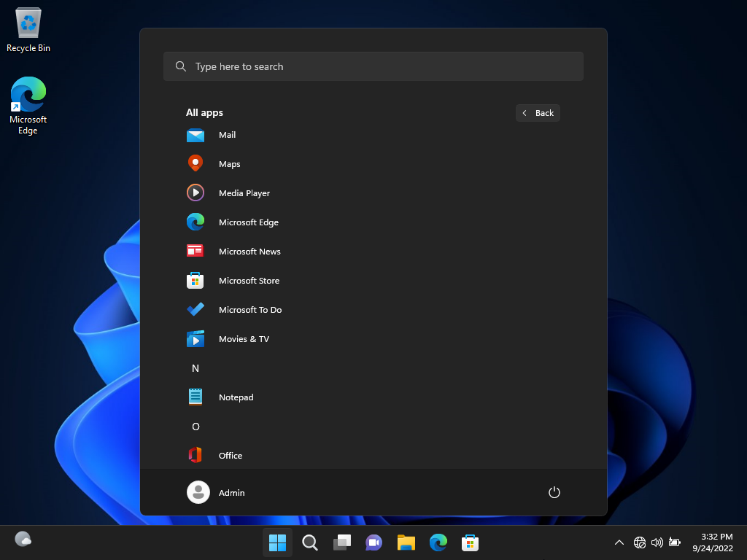
Task: Click the "Mail" app label
Action: point(228,135)
